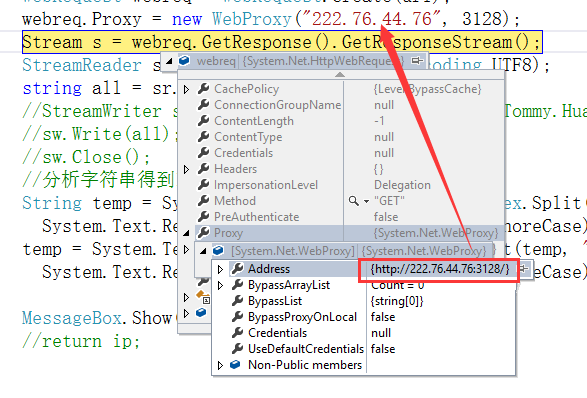
Task: Select the PreAuthenticate property name
Action: tap(256, 217)
